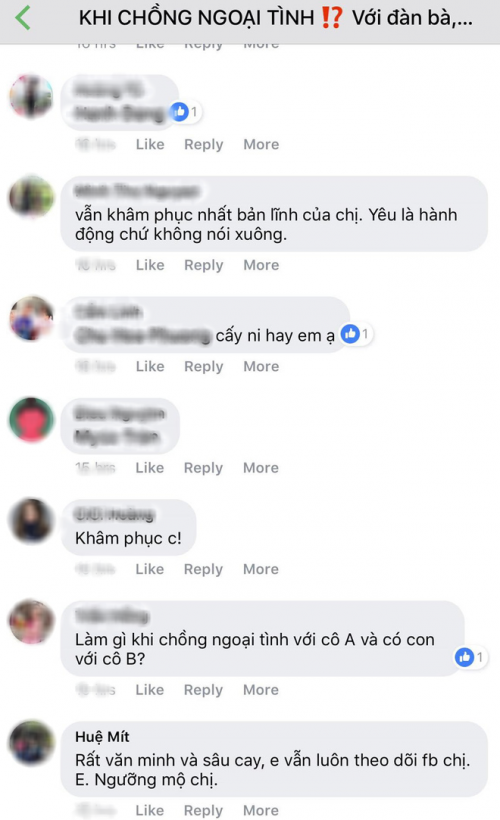Open avatar beside 'Khâm phục c!' comment

[x=32, y=520]
